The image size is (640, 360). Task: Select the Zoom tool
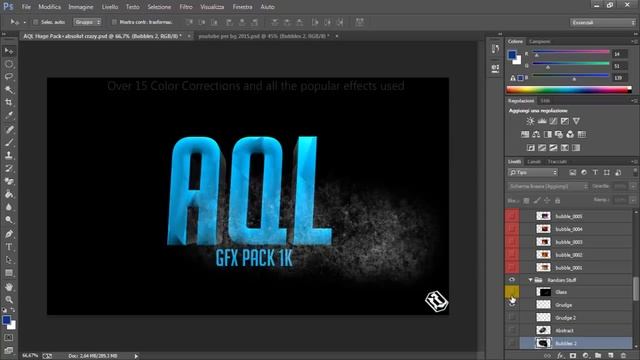[x=9, y=300]
